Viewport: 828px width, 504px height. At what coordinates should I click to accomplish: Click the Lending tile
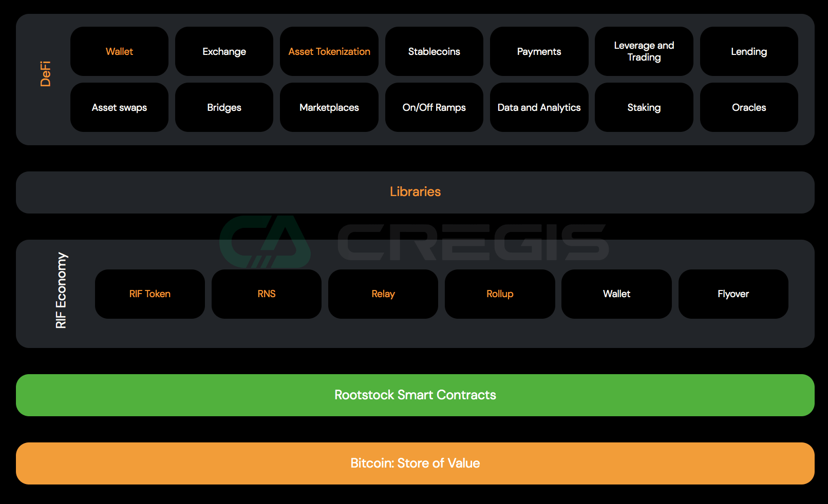(748, 51)
